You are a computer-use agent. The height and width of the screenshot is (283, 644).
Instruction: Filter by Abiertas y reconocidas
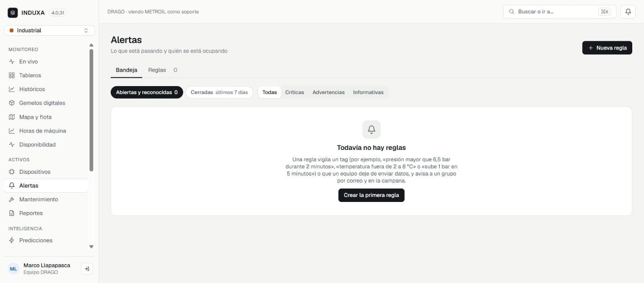tap(147, 92)
